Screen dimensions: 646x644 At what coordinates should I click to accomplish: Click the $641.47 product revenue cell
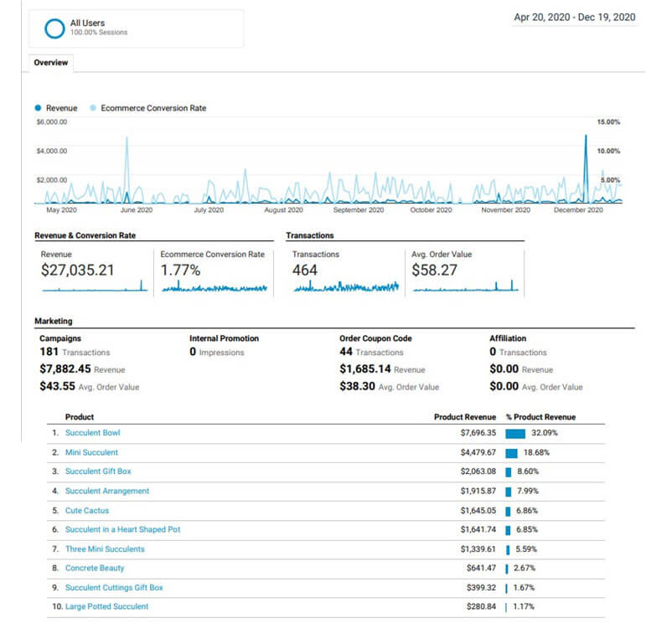481,569
